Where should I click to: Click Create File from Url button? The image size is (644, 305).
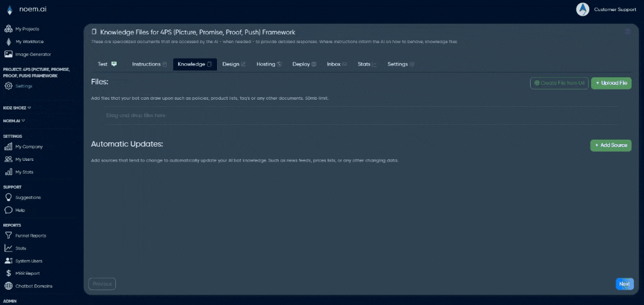(559, 83)
